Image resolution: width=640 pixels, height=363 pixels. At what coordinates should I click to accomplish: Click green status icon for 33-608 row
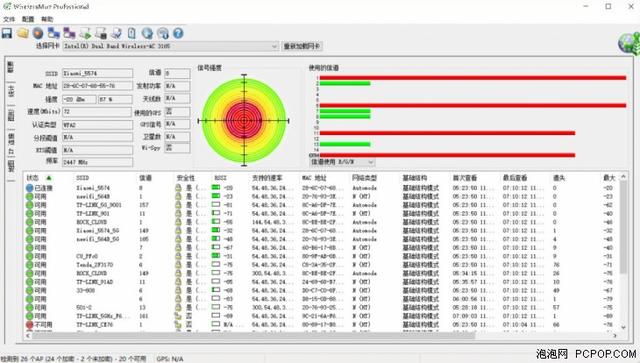[x=29, y=290]
